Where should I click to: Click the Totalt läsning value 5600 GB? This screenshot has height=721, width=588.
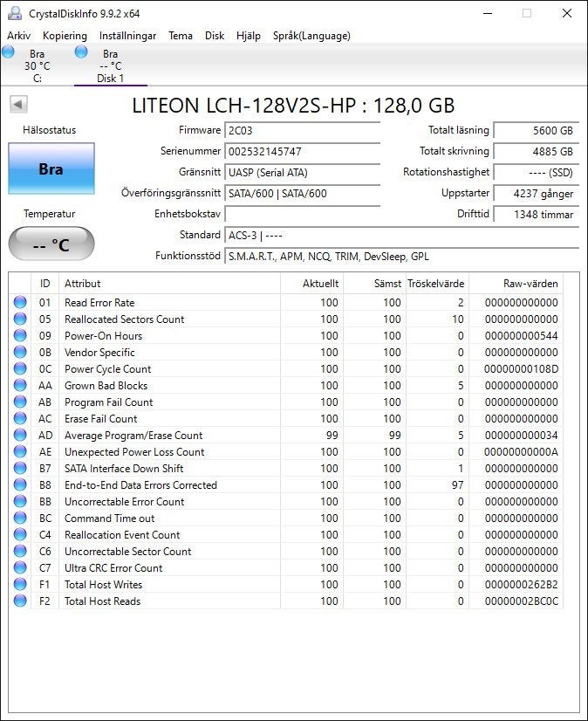point(536,131)
